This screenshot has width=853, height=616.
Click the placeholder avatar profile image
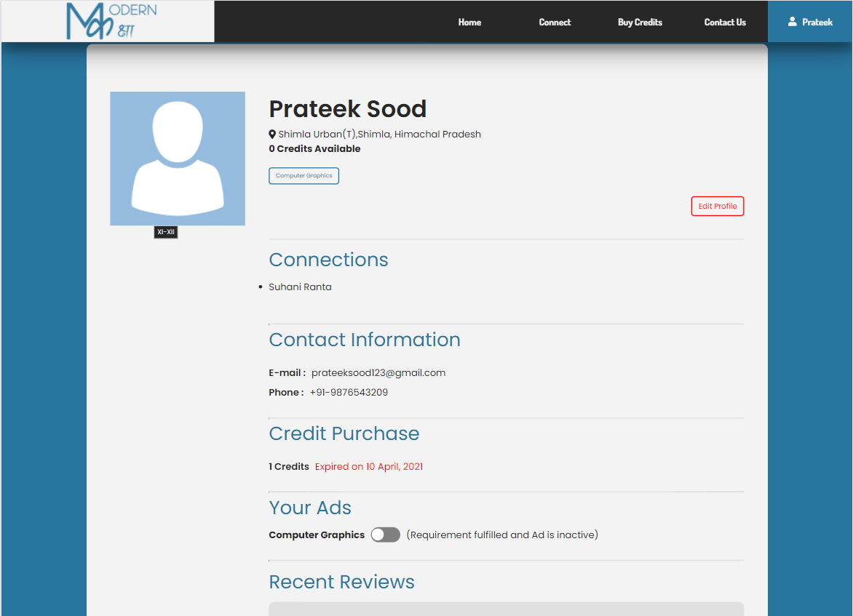click(x=177, y=158)
